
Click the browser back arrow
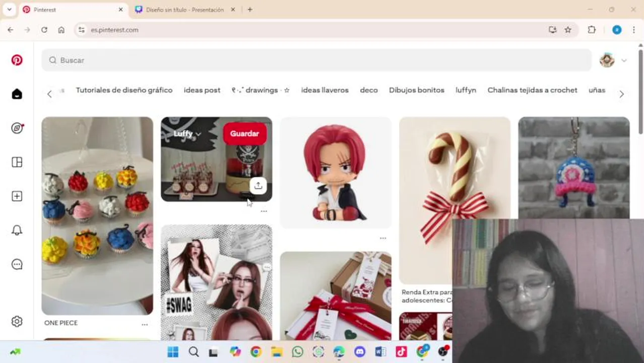(x=11, y=30)
